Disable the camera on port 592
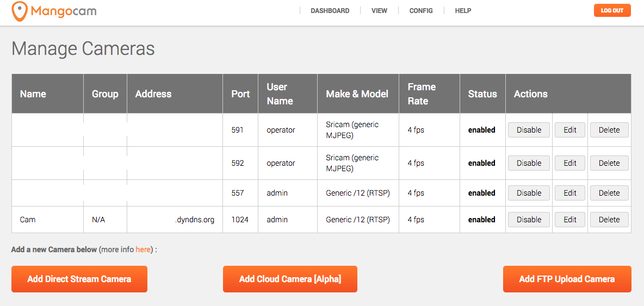 click(x=529, y=163)
